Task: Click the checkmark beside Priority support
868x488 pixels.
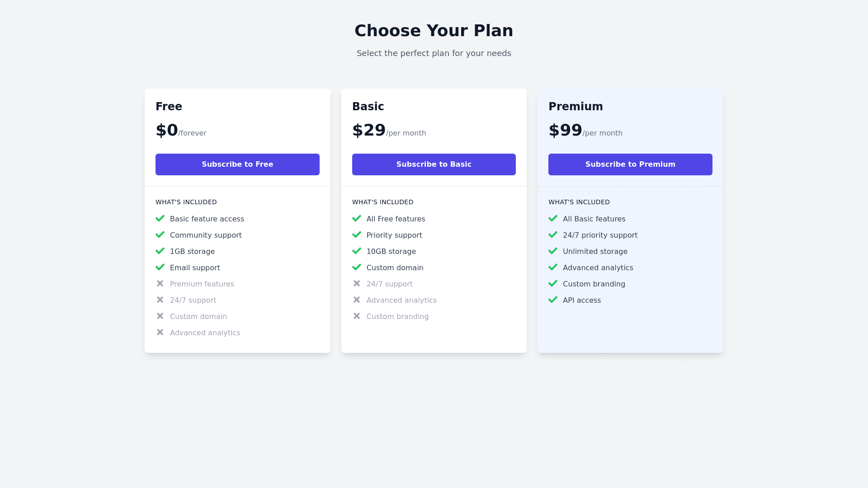Action: [357, 235]
